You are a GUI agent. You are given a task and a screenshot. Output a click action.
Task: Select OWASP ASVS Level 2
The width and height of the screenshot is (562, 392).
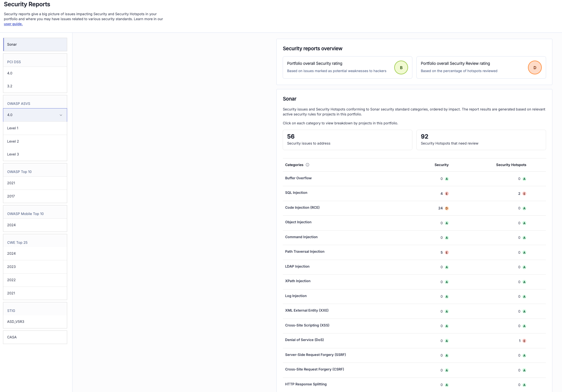(x=35, y=141)
